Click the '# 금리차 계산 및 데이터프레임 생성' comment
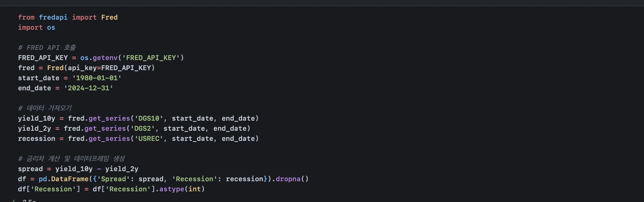This screenshot has width=644, height=202. pos(71,159)
